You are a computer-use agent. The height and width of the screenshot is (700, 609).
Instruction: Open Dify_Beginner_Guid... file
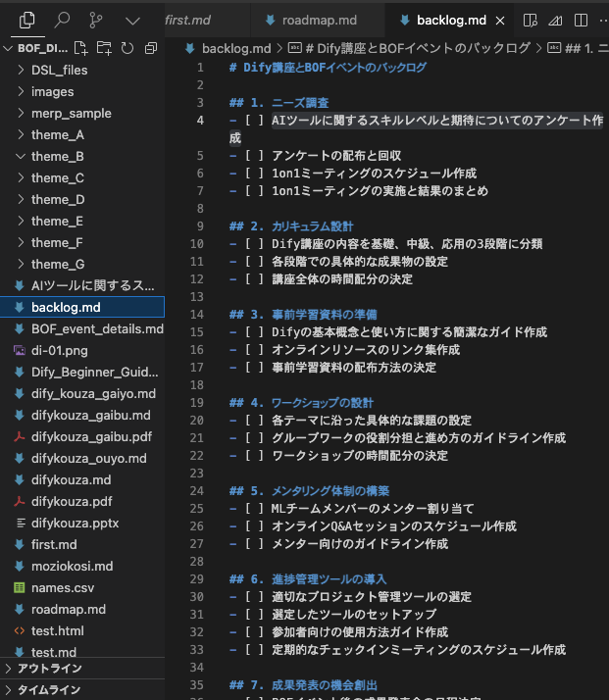(82, 372)
